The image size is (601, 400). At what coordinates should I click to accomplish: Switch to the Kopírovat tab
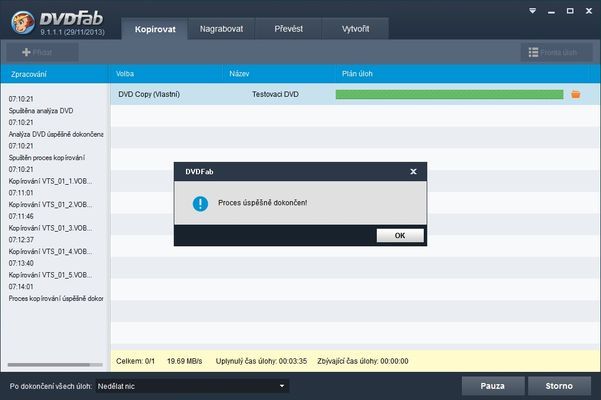pos(155,29)
